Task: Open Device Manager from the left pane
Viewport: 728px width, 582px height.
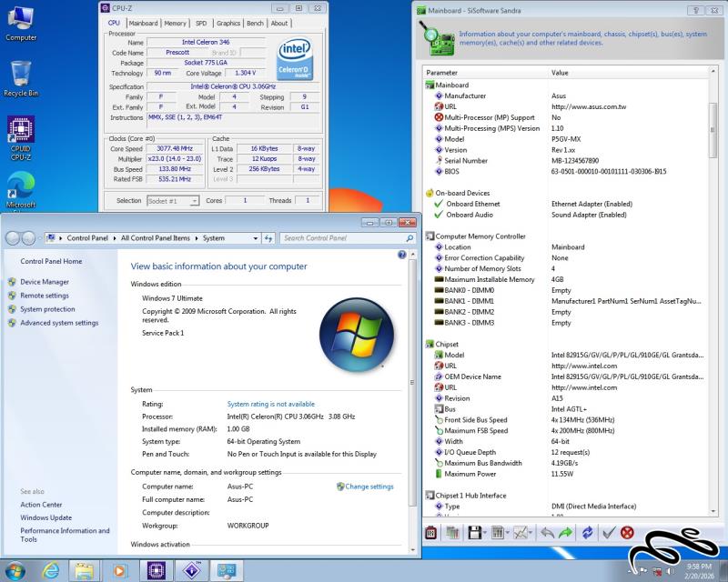Action: pyautogui.click(x=45, y=282)
